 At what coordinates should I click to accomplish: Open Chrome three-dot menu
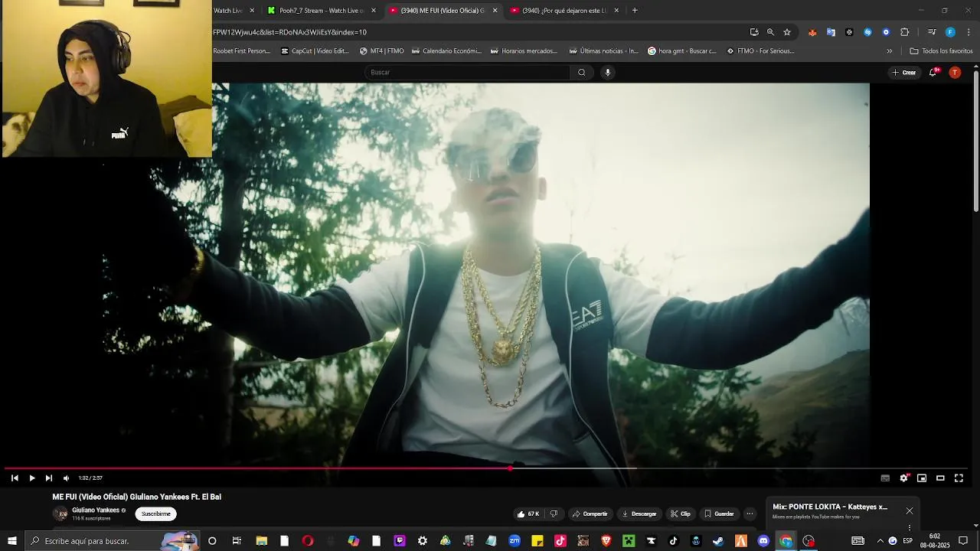(969, 32)
